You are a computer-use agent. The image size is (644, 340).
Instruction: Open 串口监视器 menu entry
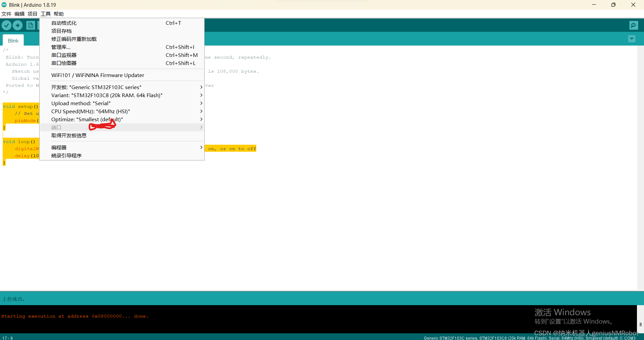pos(122,55)
